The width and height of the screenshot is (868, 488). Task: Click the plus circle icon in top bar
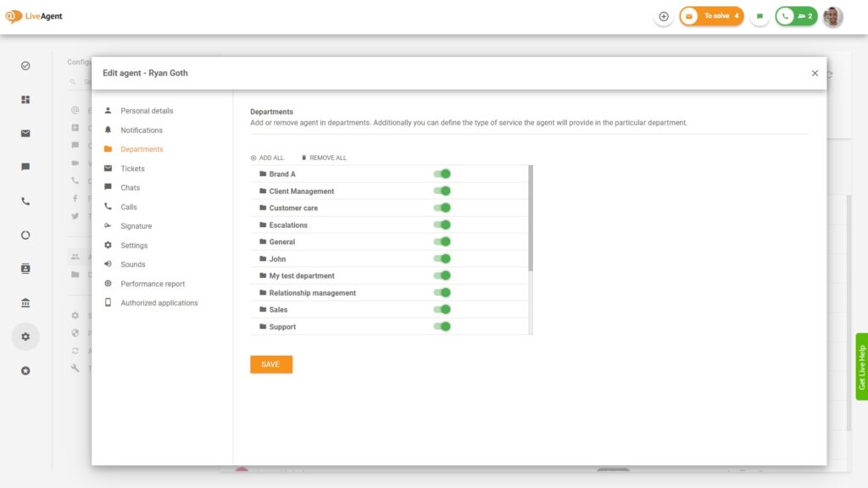664,16
